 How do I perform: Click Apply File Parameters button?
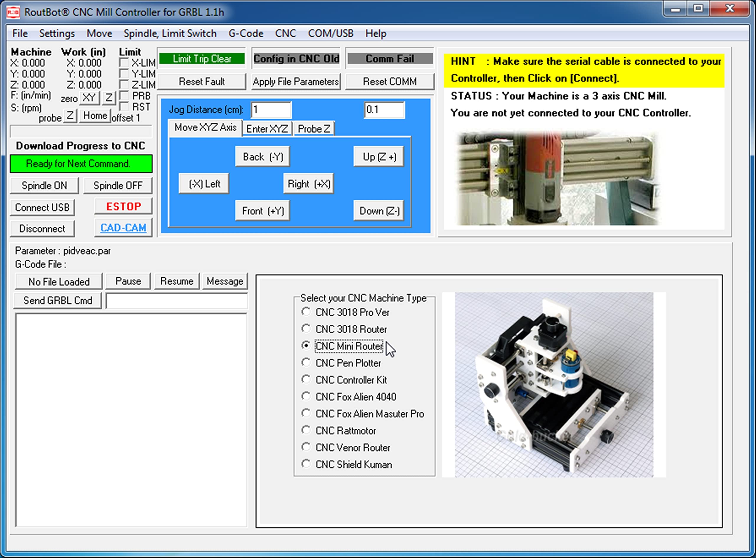tap(296, 81)
